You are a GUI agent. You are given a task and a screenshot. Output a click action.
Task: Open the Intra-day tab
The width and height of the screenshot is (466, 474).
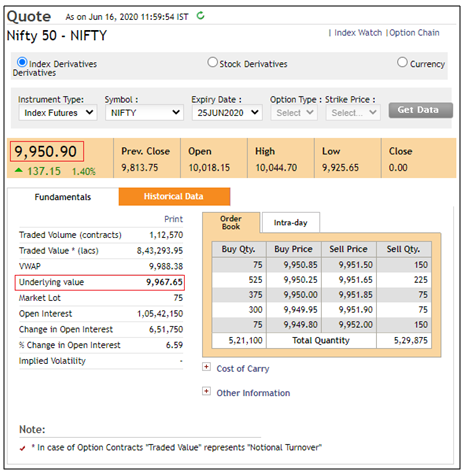[291, 222]
